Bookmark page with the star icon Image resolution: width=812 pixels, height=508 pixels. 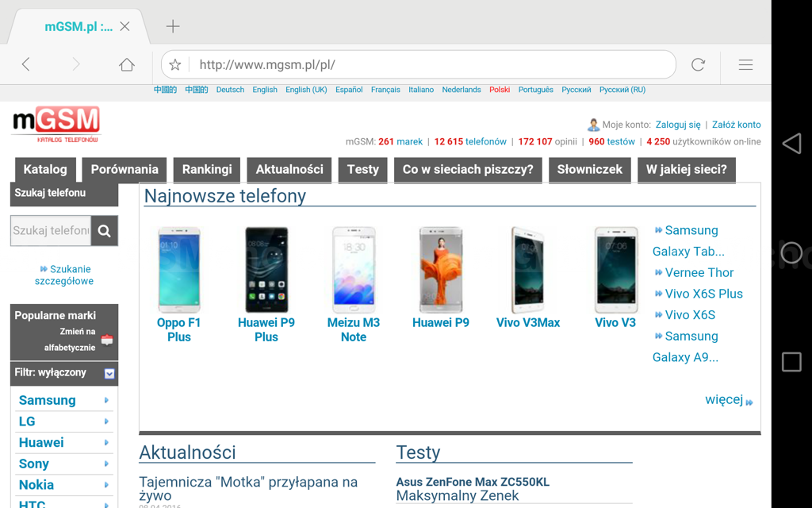click(x=175, y=65)
